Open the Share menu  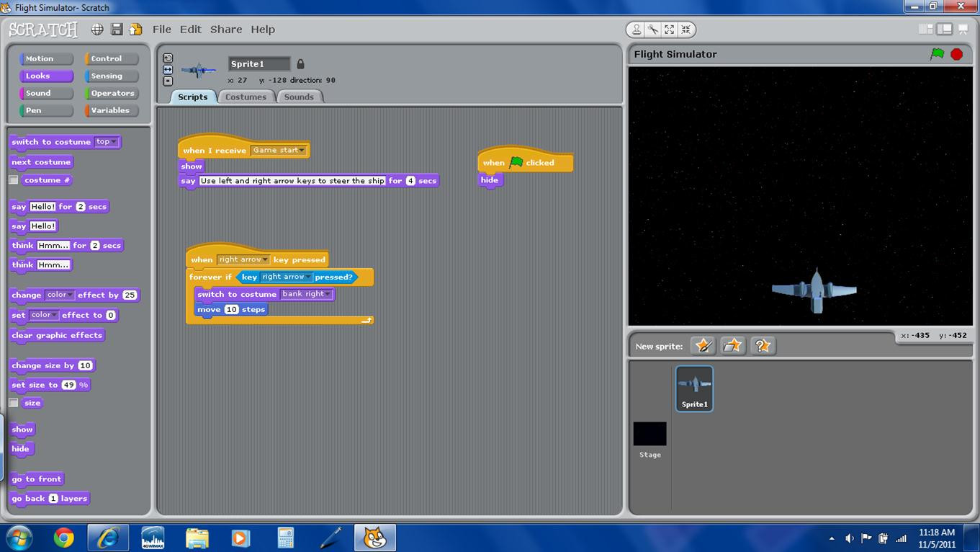(226, 30)
